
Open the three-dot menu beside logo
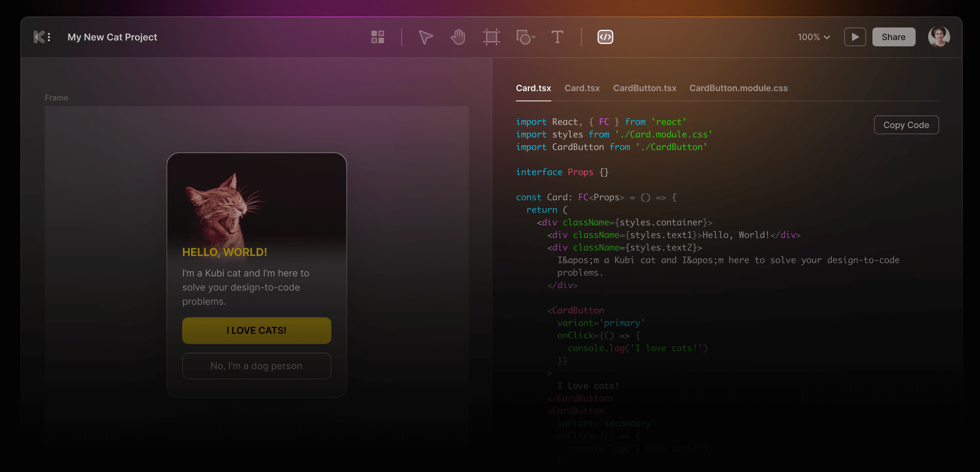pos(49,37)
